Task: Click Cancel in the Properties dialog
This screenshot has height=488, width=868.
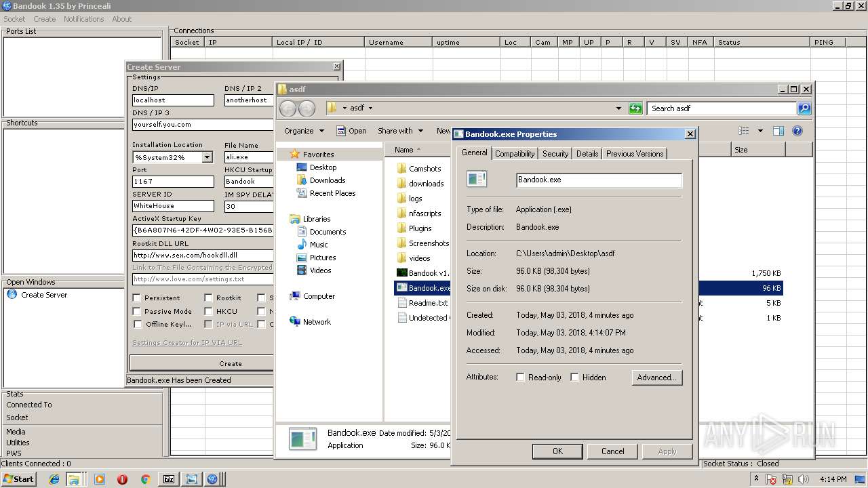Action: [612, 451]
